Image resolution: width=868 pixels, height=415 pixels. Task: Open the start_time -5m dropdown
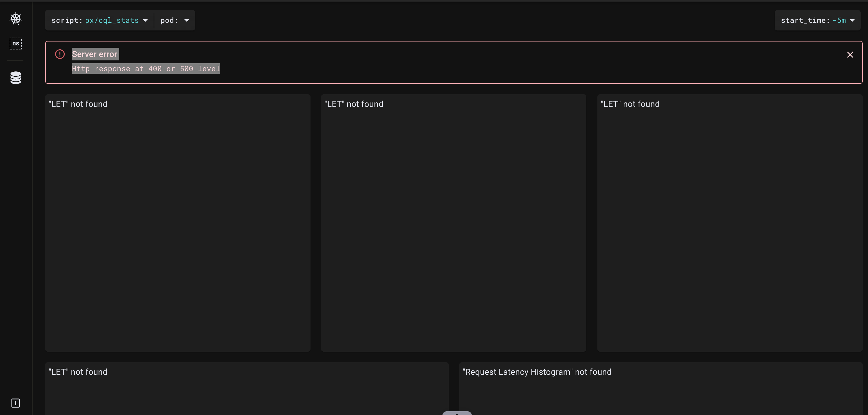click(818, 20)
